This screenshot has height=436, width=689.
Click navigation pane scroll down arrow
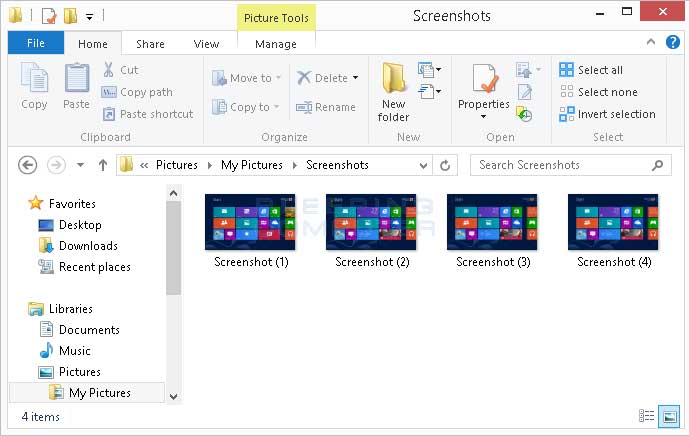(x=174, y=396)
